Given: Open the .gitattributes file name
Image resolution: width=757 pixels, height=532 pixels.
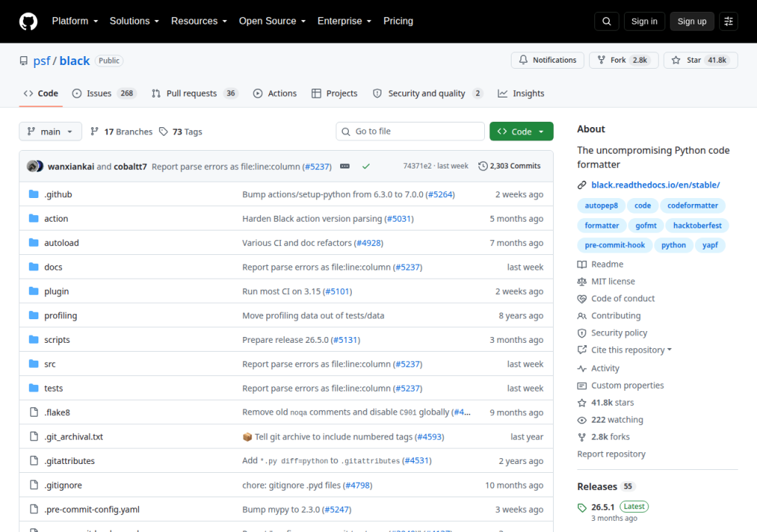Looking at the screenshot, I should 69,461.
